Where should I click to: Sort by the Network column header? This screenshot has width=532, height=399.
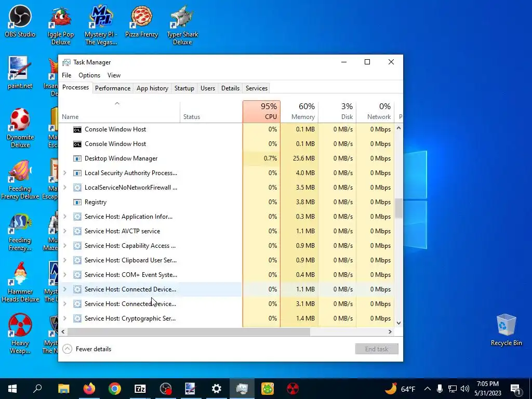coord(375,112)
